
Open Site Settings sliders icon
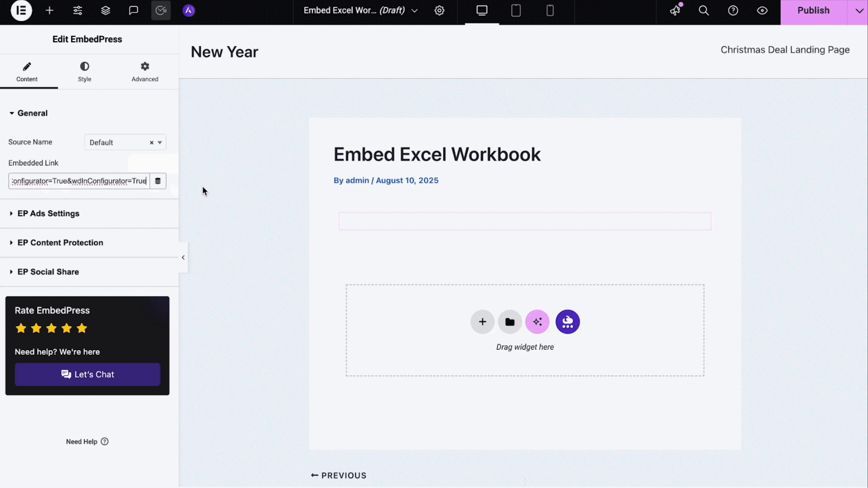click(77, 11)
